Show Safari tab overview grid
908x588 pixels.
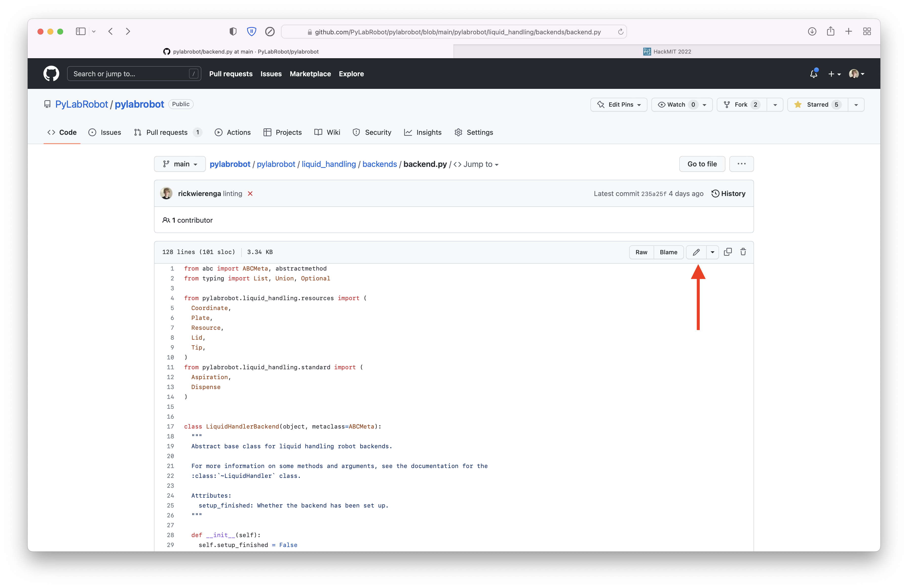(867, 32)
